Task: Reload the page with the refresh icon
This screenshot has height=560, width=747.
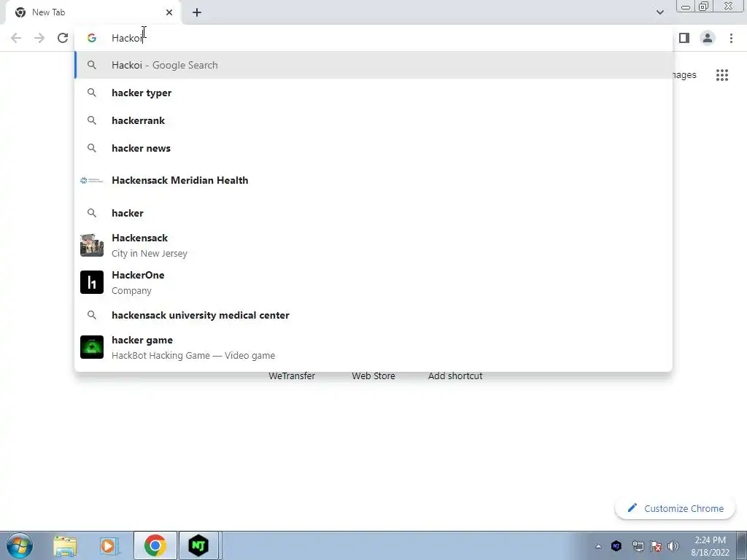Action: tap(63, 38)
